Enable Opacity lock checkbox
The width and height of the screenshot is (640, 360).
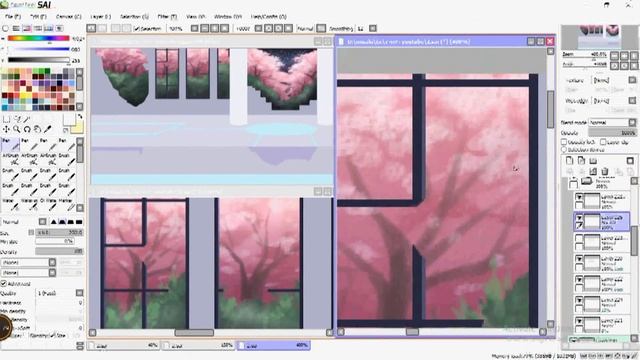564,142
